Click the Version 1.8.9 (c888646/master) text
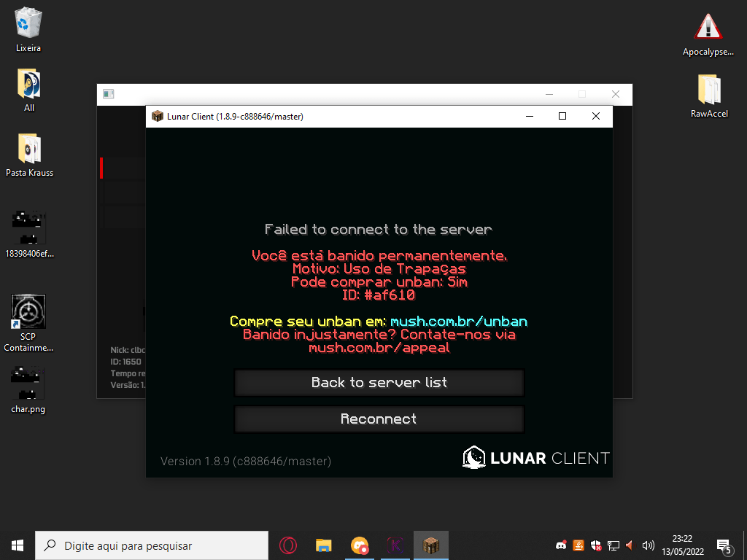 [x=246, y=461]
